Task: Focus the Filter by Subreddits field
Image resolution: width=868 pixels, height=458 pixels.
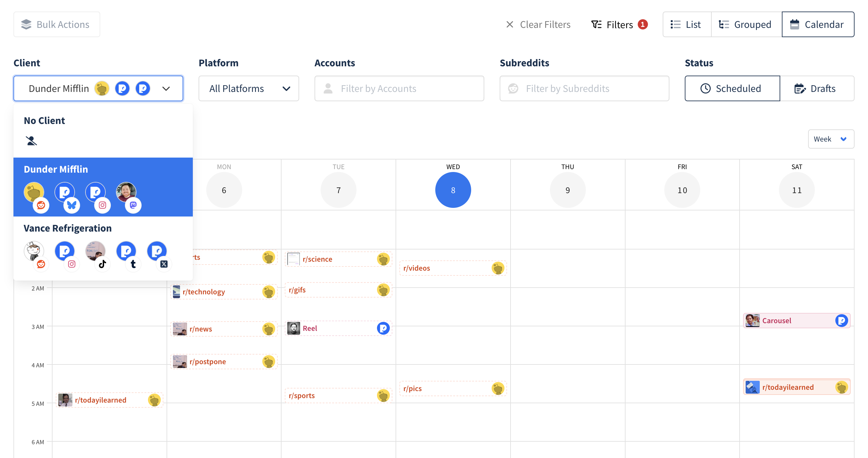Action: pos(584,88)
